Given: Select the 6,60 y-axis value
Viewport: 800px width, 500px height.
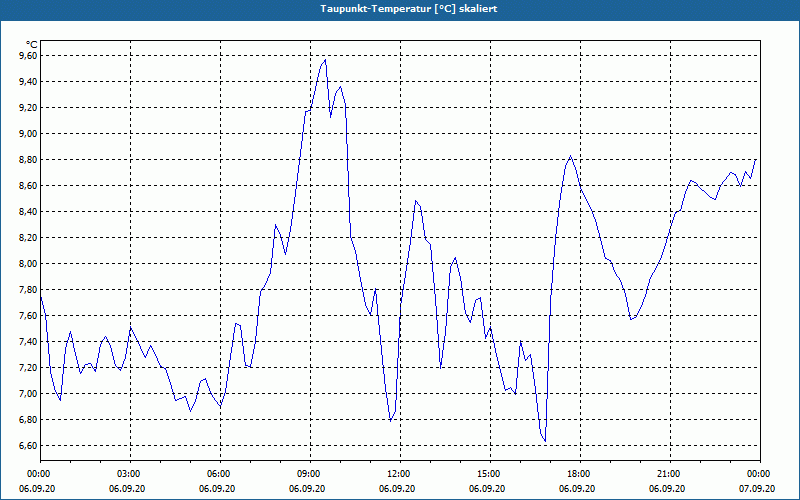Looking at the screenshot, I should [27, 446].
